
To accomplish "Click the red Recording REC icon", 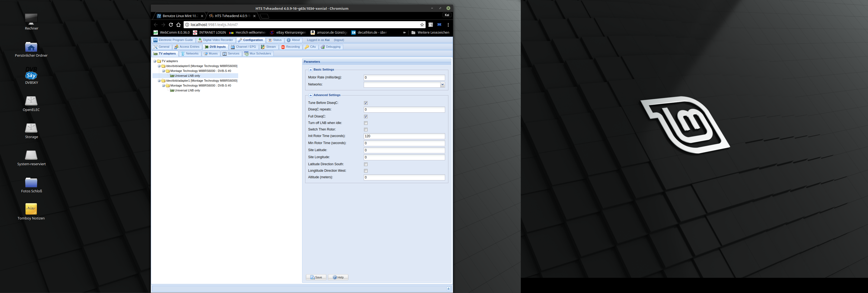I will click(x=283, y=47).
